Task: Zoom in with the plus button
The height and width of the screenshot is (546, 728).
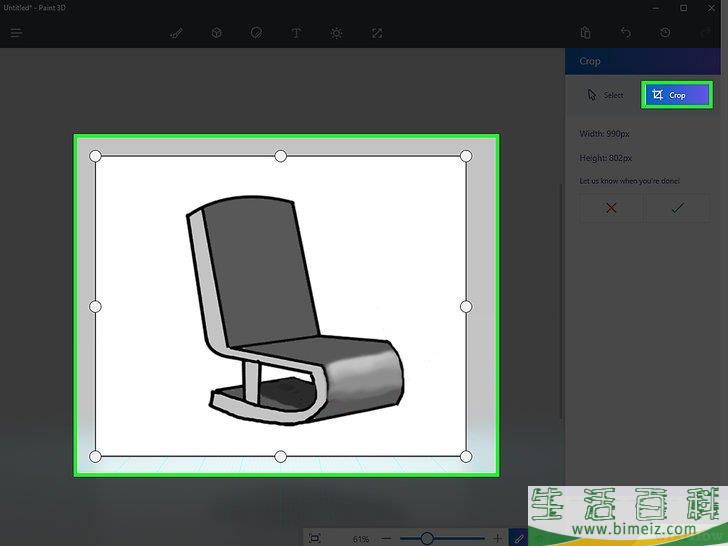Action: pyautogui.click(x=497, y=538)
